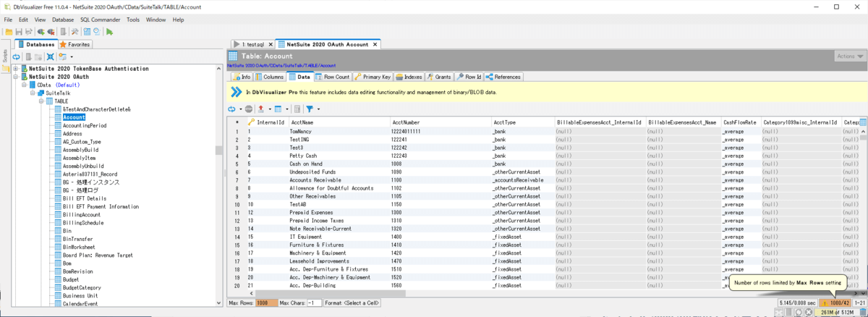Switch to the Columns tab

pos(269,76)
